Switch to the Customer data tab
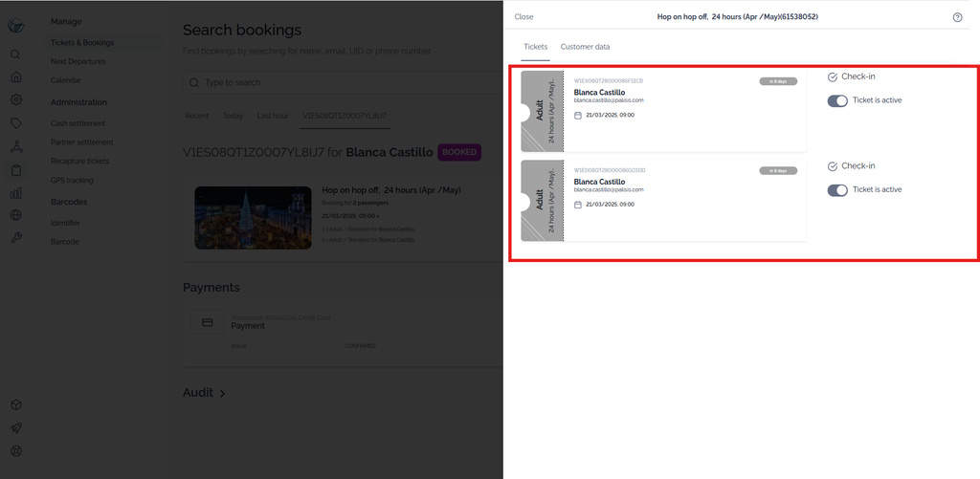The height and width of the screenshot is (479, 980). click(x=585, y=47)
